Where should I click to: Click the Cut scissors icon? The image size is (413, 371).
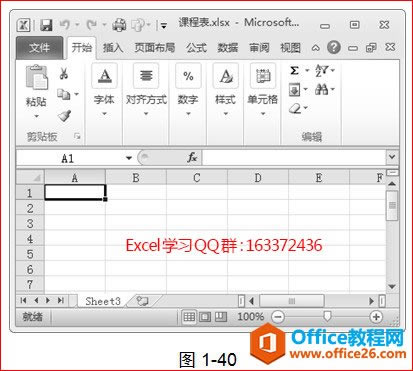click(64, 73)
